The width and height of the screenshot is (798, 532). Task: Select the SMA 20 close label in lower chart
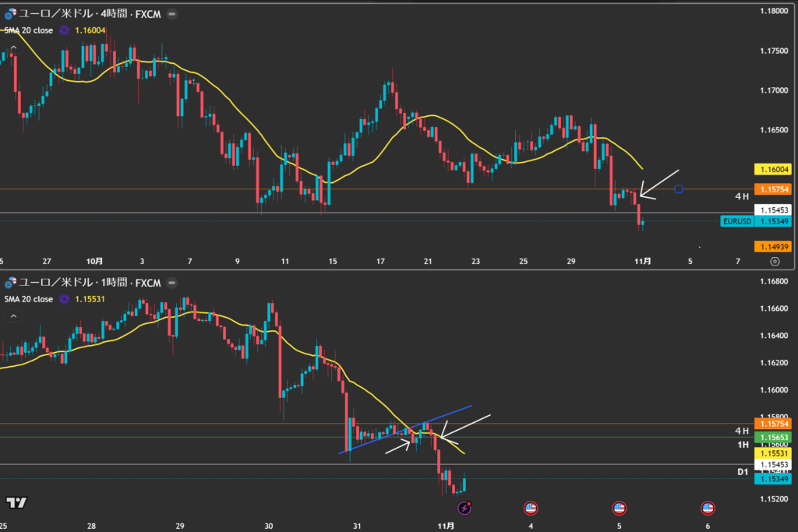29,299
